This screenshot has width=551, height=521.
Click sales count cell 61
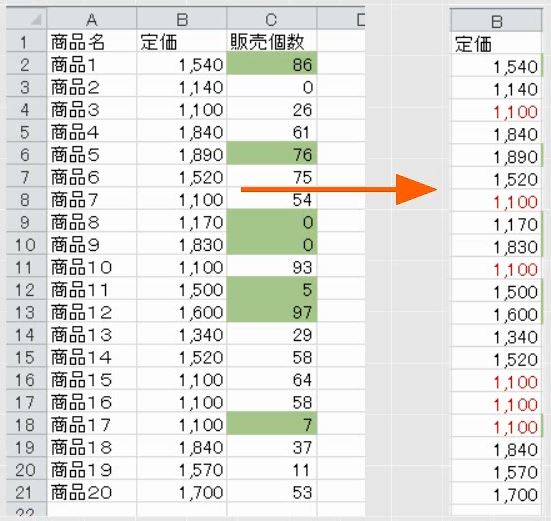point(272,131)
